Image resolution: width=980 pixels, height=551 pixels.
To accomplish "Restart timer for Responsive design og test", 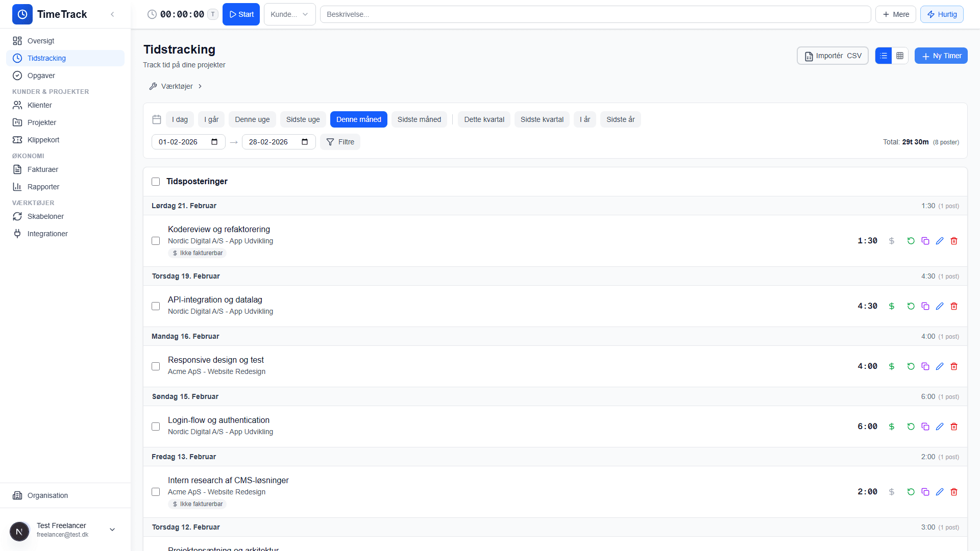I will (911, 366).
